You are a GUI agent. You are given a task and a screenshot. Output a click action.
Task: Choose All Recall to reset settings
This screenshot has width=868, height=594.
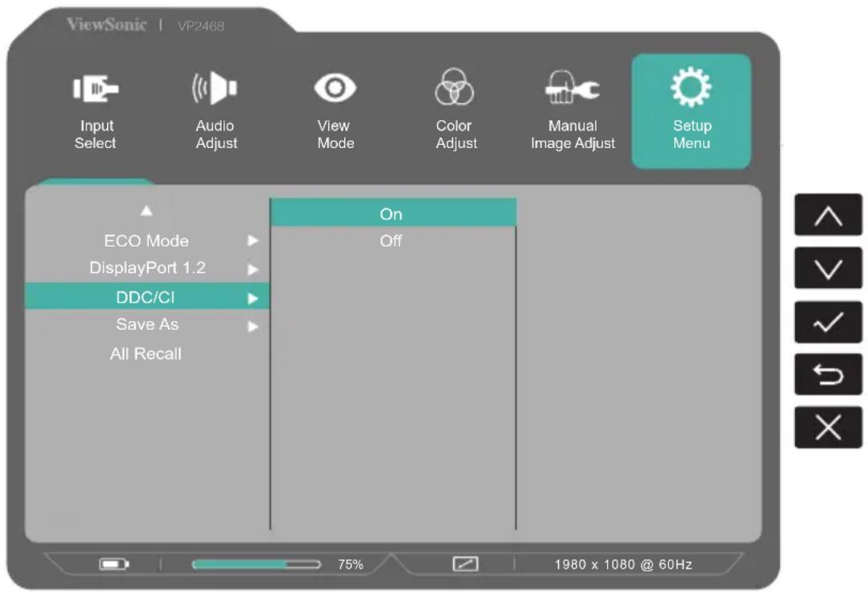[146, 354]
